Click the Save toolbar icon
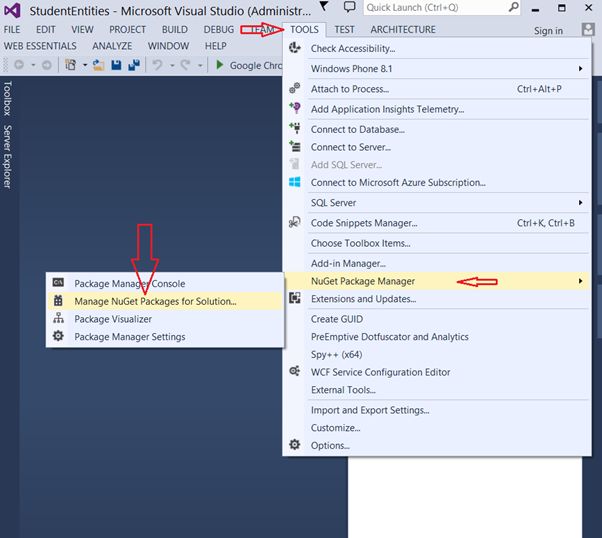The image size is (602, 538). click(x=116, y=65)
